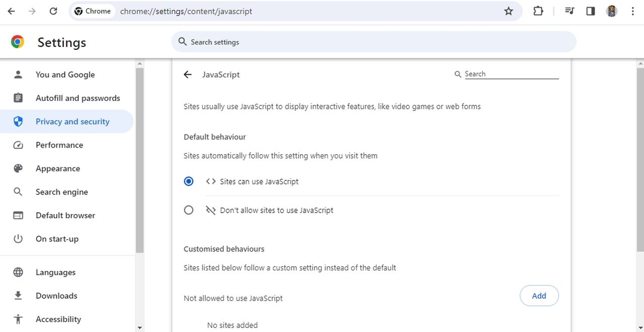Open the browser profile avatar menu
The width and height of the screenshot is (644, 332).
pos(611,11)
